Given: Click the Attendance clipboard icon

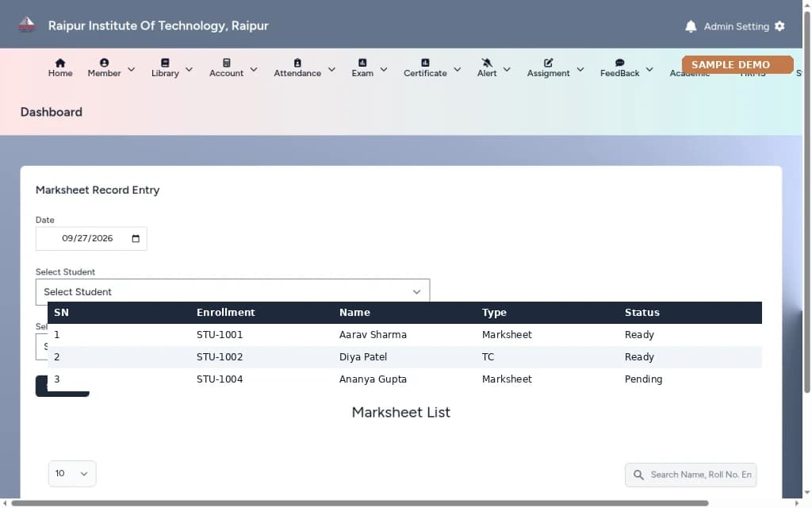Looking at the screenshot, I should (297, 63).
